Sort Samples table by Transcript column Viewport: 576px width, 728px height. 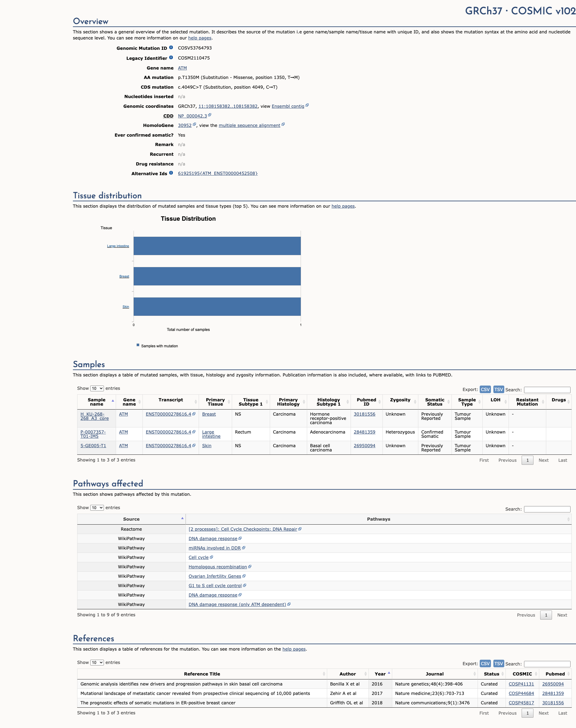[x=171, y=402]
